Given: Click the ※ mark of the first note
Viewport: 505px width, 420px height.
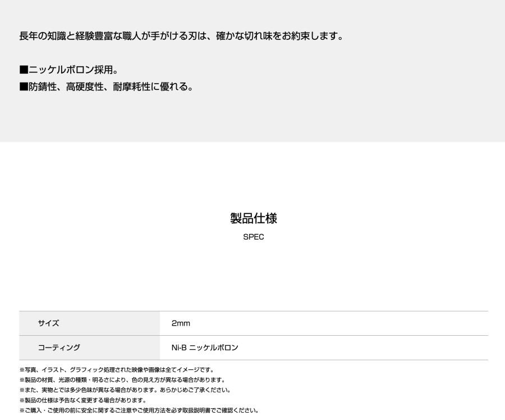Looking at the screenshot, I should (22, 369).
